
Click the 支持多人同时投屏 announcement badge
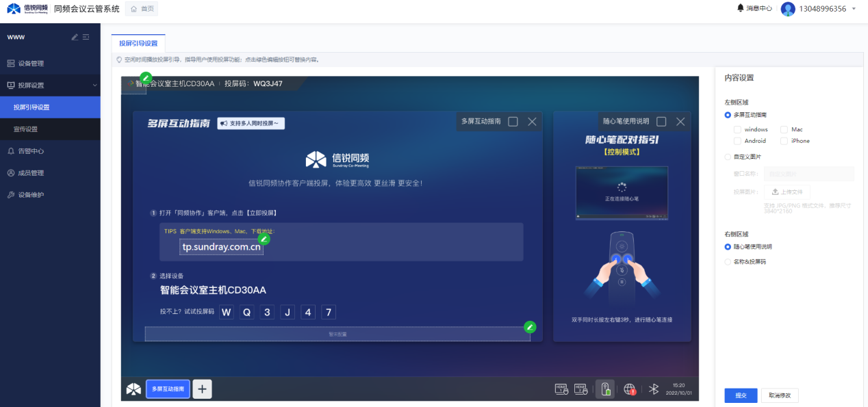coord(251,123)
